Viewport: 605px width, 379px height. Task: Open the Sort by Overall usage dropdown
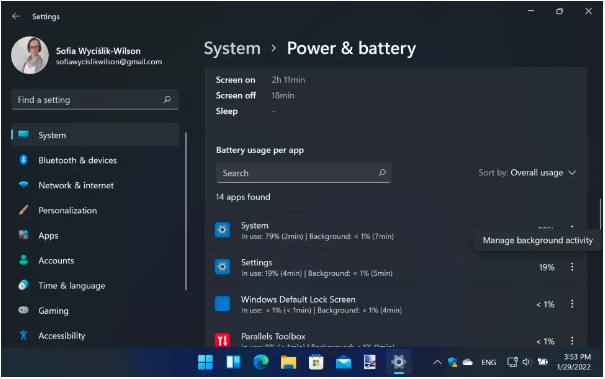pyautogui.click(x=527, y=173)
